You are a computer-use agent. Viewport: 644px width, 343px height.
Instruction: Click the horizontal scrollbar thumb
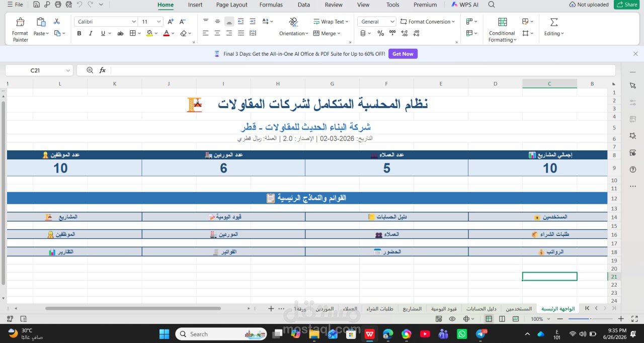pos(133,308)
